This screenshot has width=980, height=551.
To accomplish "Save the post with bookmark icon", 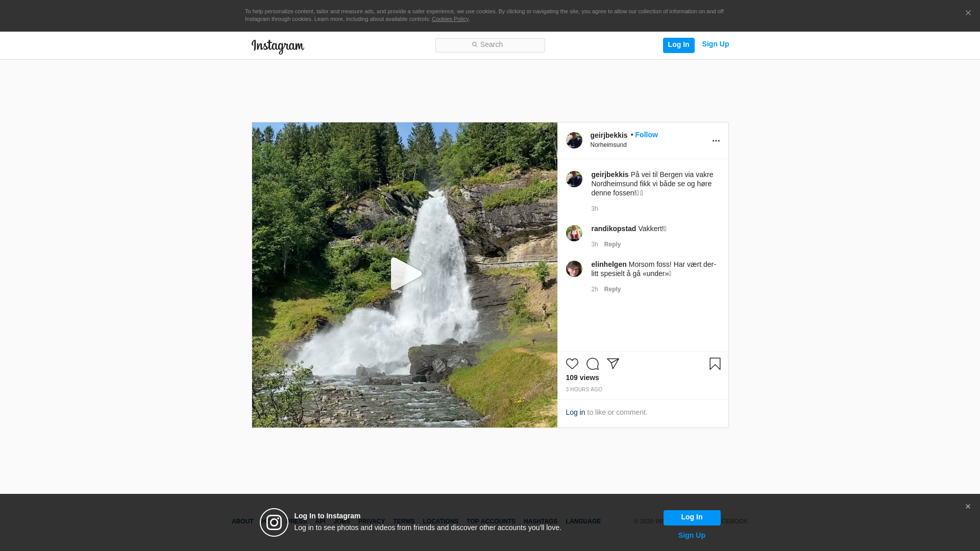I will pos(715,364).
